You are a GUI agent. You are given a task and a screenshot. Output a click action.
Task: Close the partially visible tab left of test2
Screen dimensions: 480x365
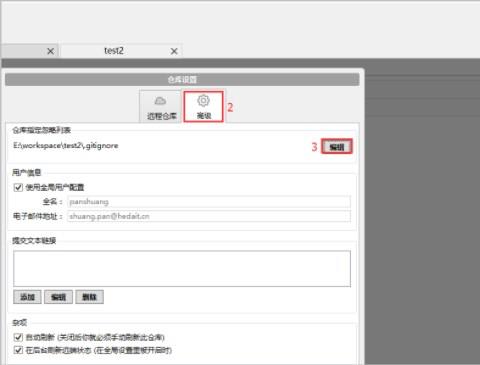[50, 51]
